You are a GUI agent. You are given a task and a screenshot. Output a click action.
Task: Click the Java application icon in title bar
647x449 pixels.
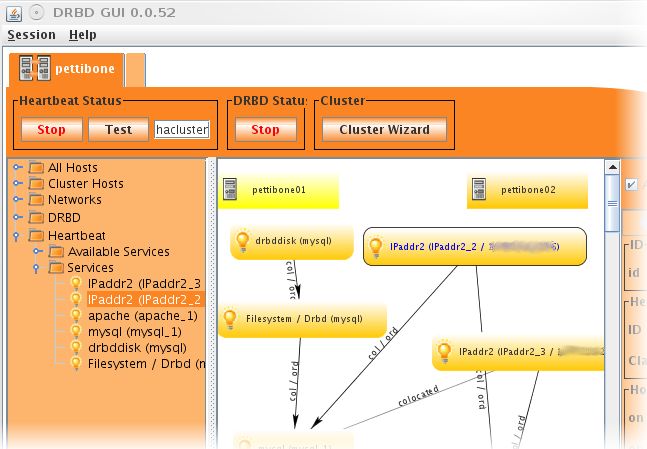14,13
